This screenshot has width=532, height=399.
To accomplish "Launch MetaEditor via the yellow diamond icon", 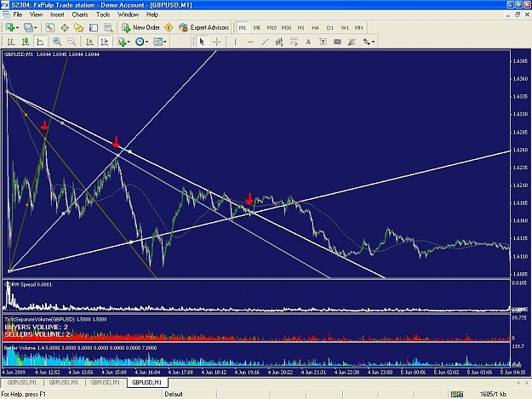I will [169, 28].
